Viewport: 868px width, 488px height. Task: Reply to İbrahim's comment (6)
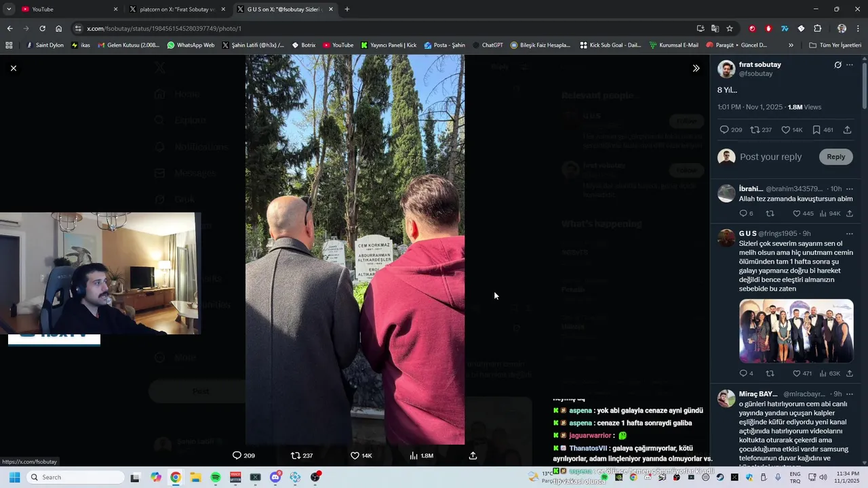coord(743,213)
